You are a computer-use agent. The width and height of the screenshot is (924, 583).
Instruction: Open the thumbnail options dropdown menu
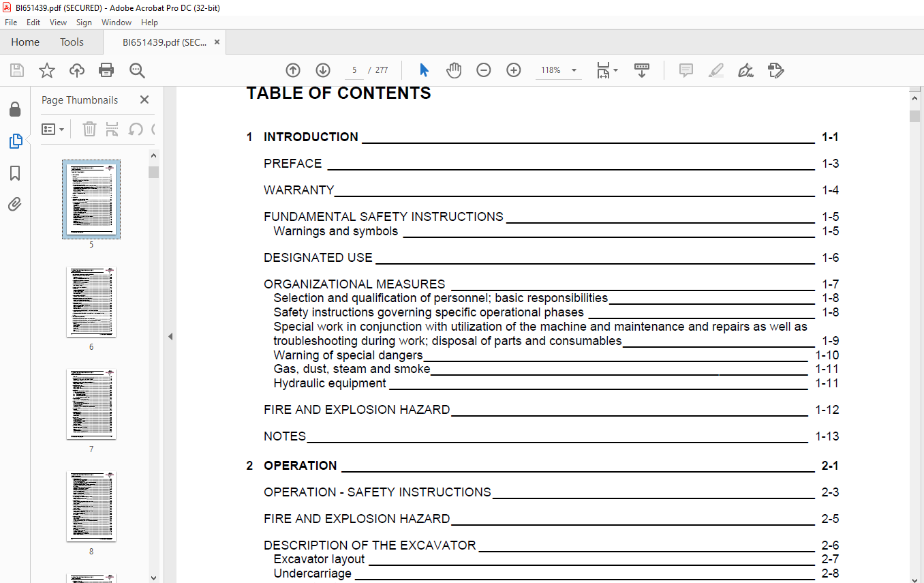point(52,129)
